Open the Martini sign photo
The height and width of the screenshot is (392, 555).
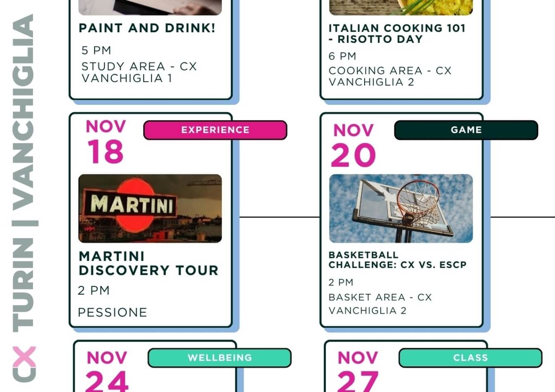[150, 208]
